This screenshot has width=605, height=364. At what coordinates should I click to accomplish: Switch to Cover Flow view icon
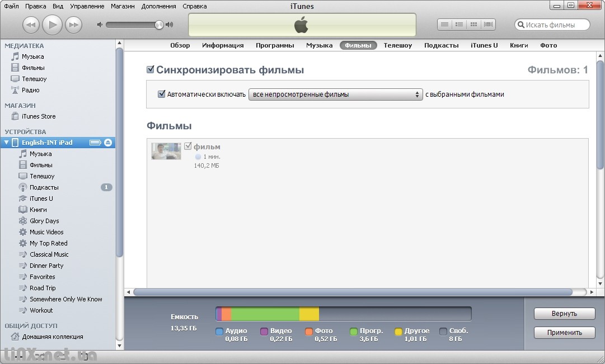coord(488,25)
